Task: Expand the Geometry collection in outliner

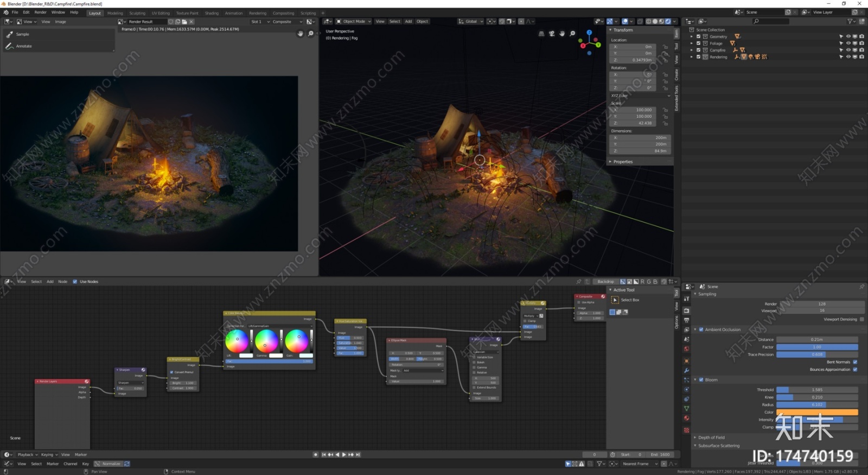Action: coord(692,37)
